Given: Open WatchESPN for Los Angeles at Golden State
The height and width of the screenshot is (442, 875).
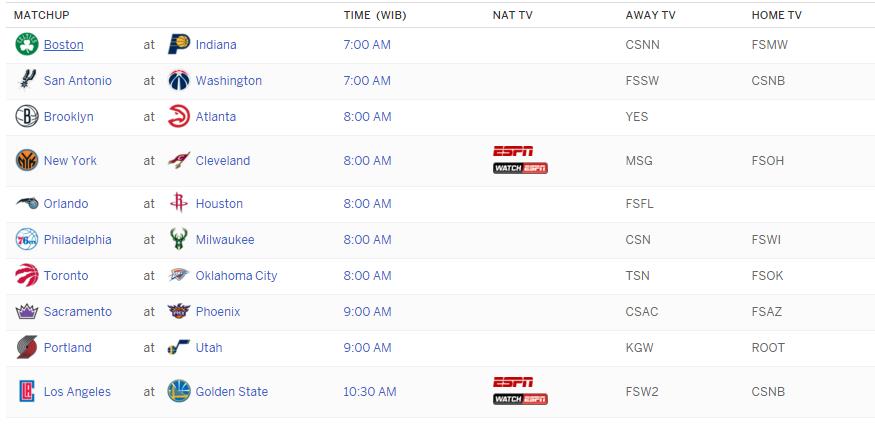Looking at the screenshot, I should [520, 399].
